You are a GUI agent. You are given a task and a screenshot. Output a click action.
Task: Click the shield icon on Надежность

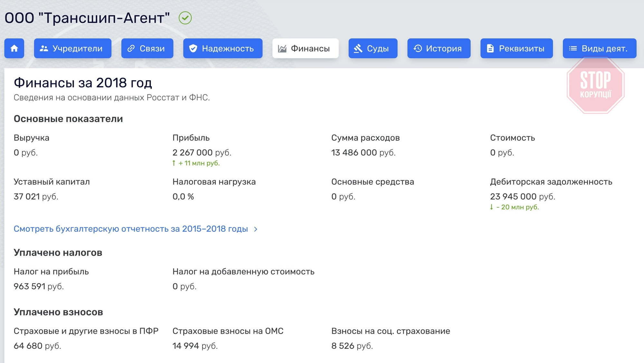point(193,48)
